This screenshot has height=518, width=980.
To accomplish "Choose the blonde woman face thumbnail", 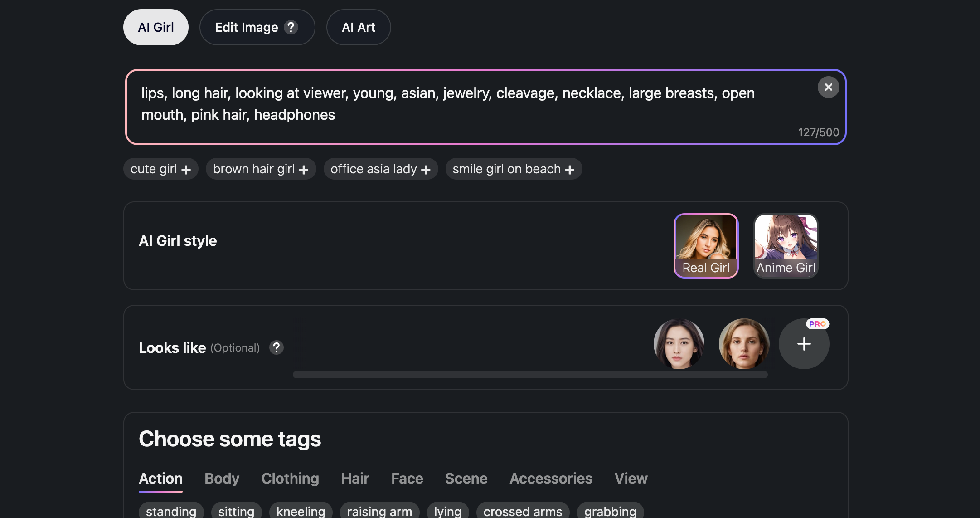I will (x=744, y=344).
